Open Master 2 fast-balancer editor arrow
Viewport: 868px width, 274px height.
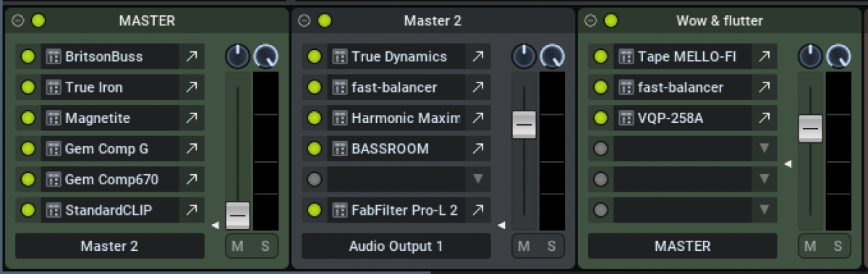[477, 87]
